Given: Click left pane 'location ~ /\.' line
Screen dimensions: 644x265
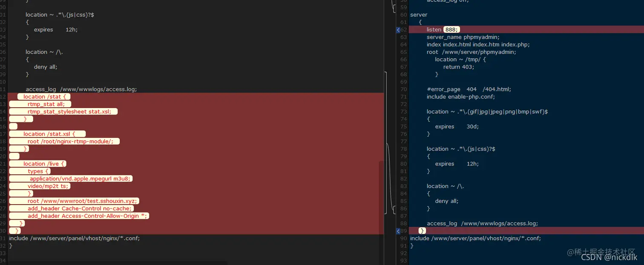Looking at the screenshot, I should coord(44,52).
